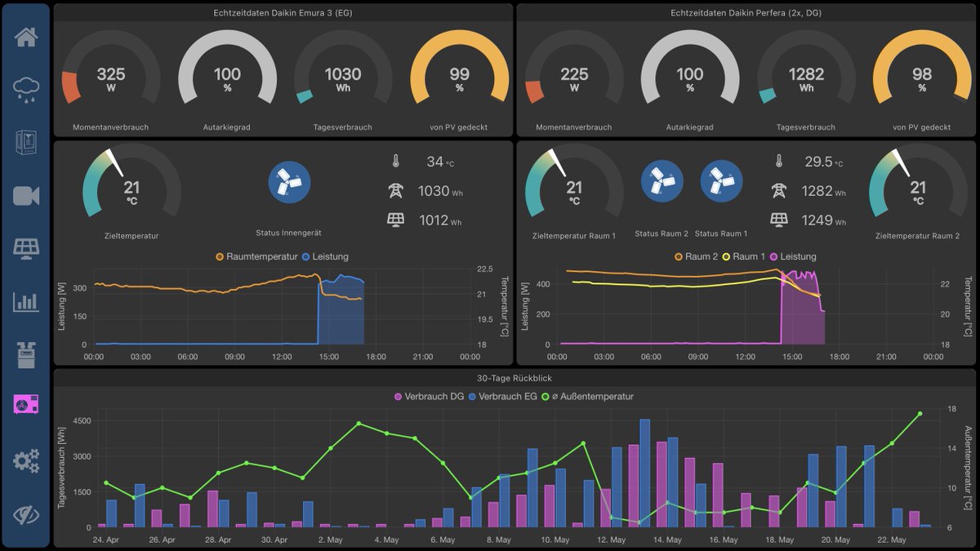Click the '34 °C' temperature value
The height and width of the screenshot is (551, 980).
coord(440,162)
